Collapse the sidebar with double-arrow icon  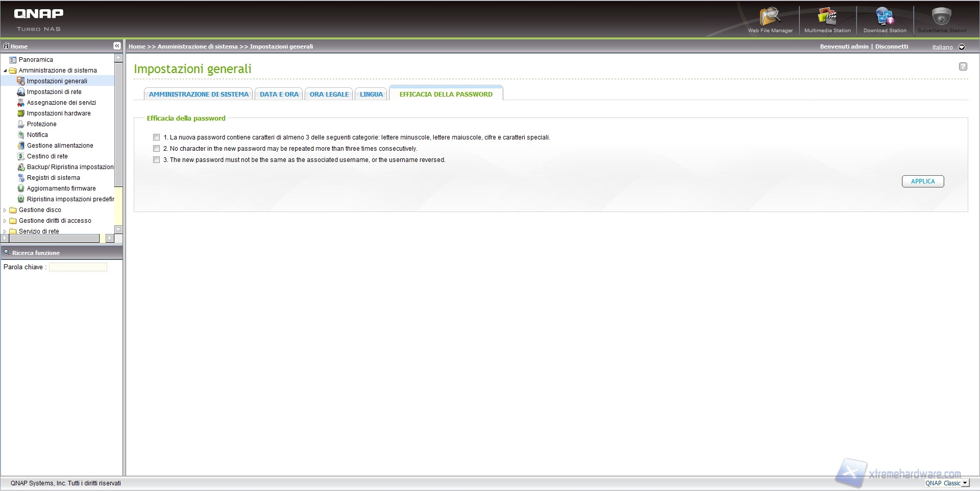click(117, 46)
